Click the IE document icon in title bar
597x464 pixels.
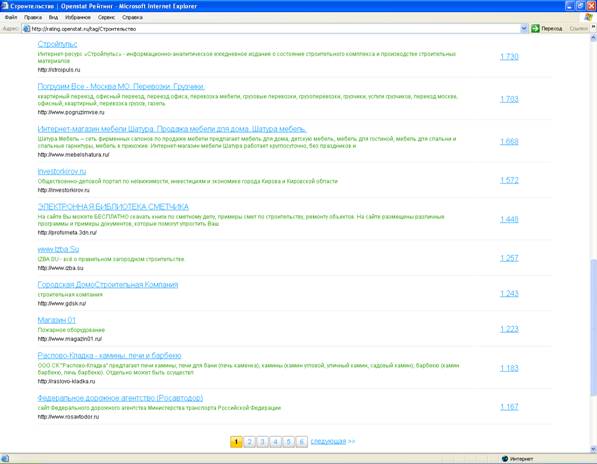[x=5, y=6]
